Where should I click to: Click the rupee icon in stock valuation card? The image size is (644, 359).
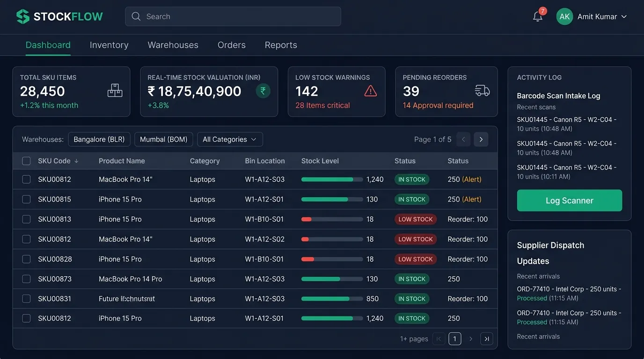(263, 91)
